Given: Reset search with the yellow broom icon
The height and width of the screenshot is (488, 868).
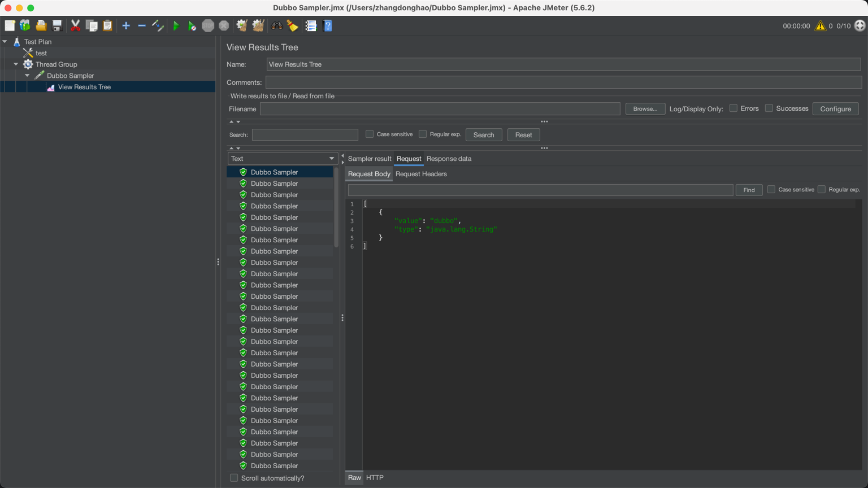Looking at the screenshot, I should click(x=292, y=25).
